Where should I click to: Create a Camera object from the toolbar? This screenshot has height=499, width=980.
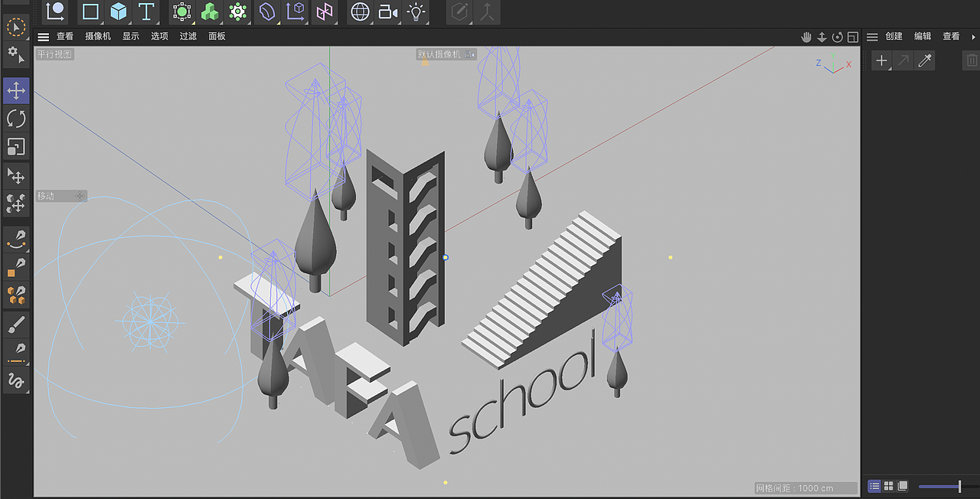click(x=387, y=11)
